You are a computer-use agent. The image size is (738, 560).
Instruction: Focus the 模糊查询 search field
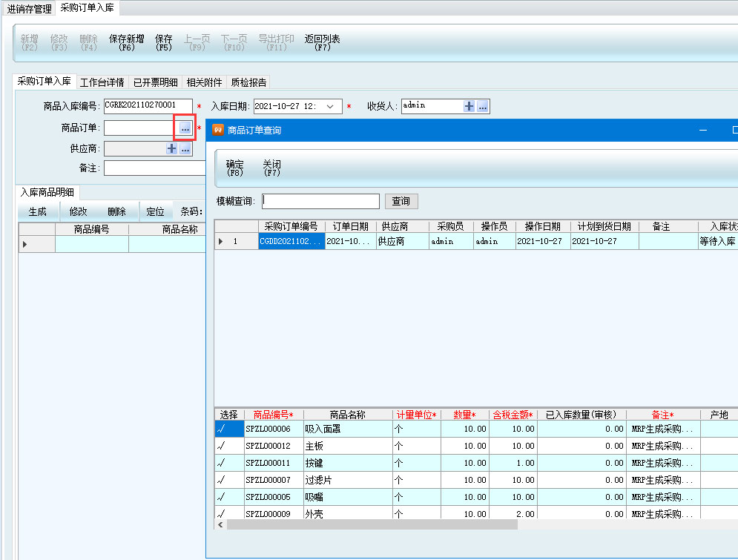coord(320,201)
